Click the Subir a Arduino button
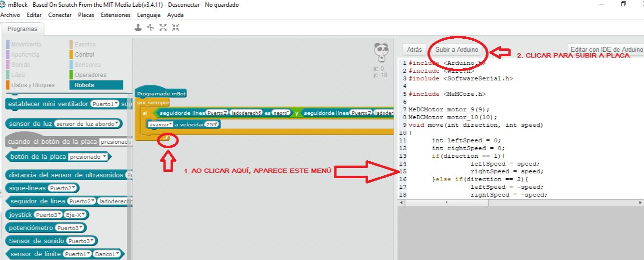Image resolution: width=644 pixels, height=260 pixels. tap(456, 49)
